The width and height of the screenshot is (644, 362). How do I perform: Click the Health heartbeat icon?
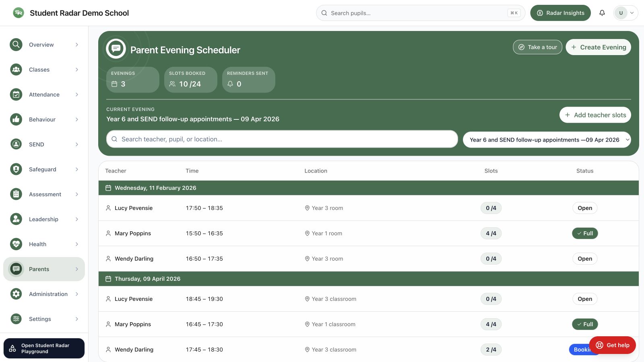[16, 244]
